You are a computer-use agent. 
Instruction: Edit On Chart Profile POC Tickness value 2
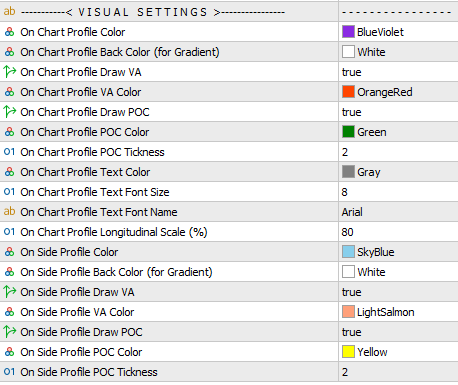pyautogui.click(x=398, y=152)
